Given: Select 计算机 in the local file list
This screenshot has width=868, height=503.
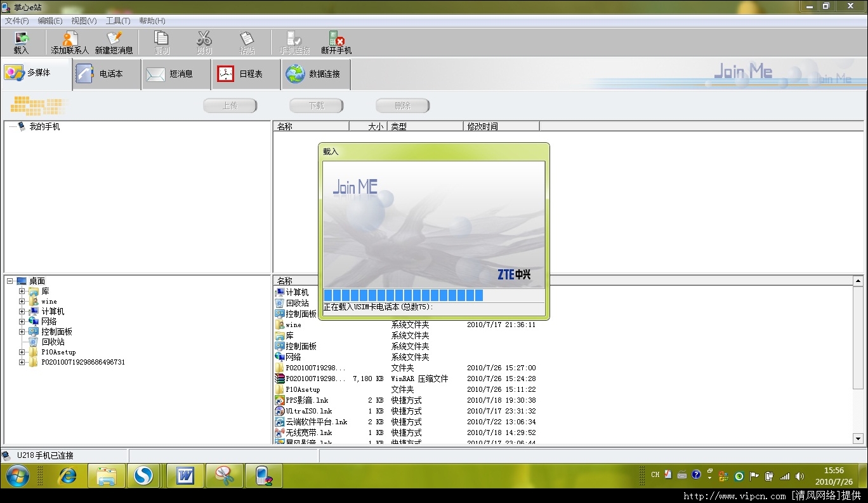Looking at the screenshot, I should click(297, 292).
